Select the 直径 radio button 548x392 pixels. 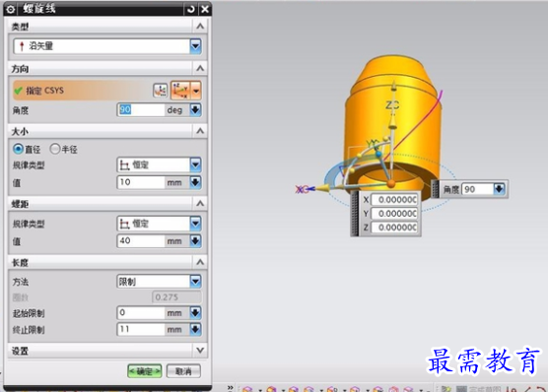(x=18, y=149)
